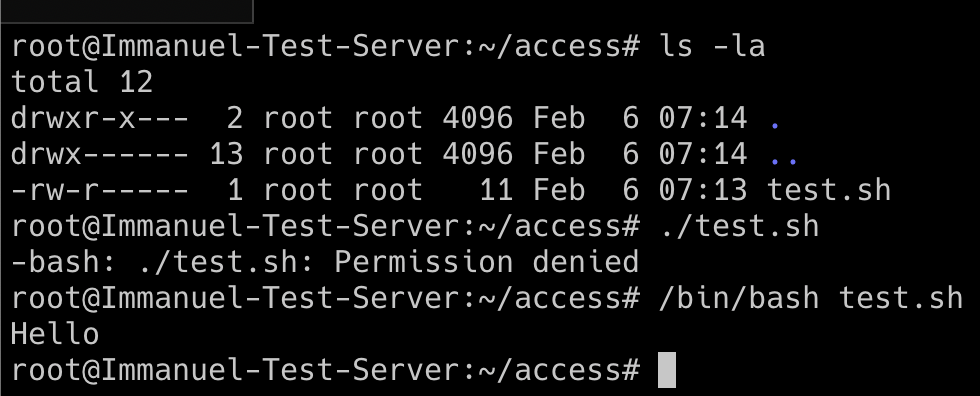Click the 'drwx------' permissions string
The image size is (980, 396).
[99, 154]
